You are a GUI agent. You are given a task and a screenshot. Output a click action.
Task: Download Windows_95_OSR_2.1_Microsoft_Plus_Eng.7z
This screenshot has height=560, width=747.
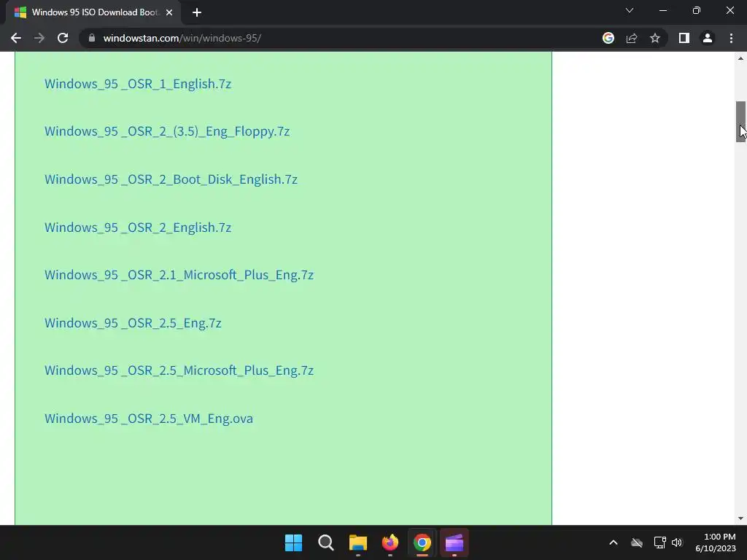(x=179, y=275)
